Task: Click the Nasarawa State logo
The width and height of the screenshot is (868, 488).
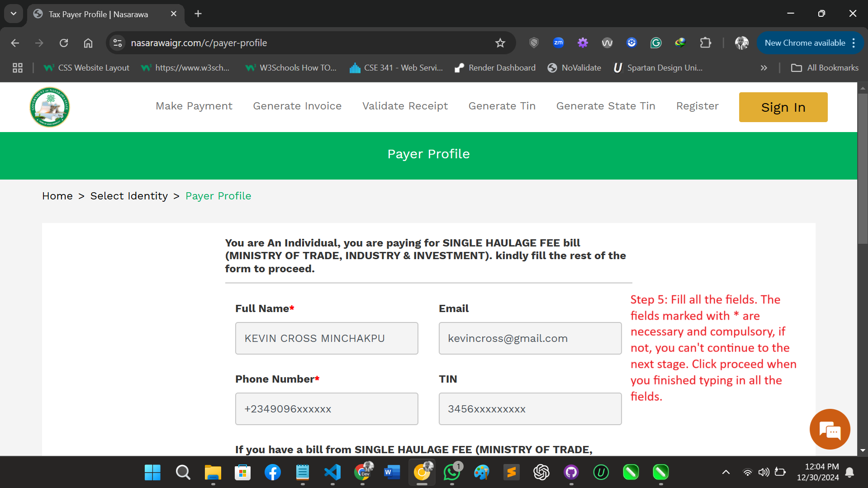Action: (50, 107)
